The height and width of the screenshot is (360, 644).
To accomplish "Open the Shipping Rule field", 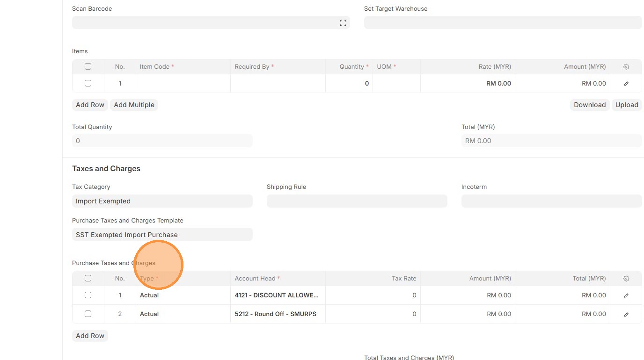I will pyautogui.click(x=357, y=201).
